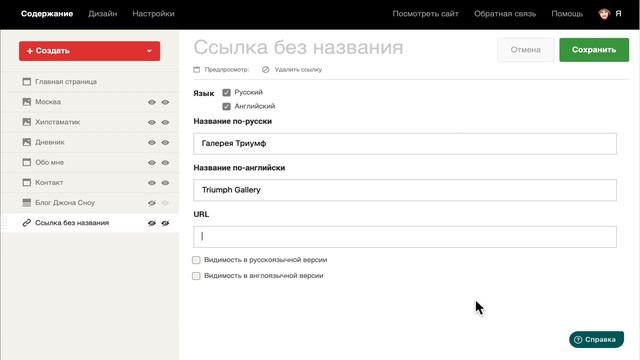Open the Настройки tab
Viewport: 640px width, 360px height.
click(153, 13)
